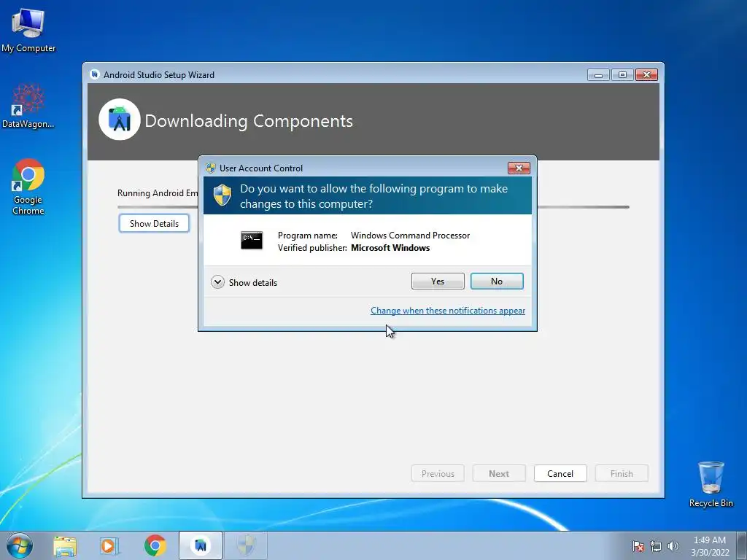The width and height of the screenshot is (747, 560).
Task: Click Show Details button in Setup Wizard
Action: (154, 223)
